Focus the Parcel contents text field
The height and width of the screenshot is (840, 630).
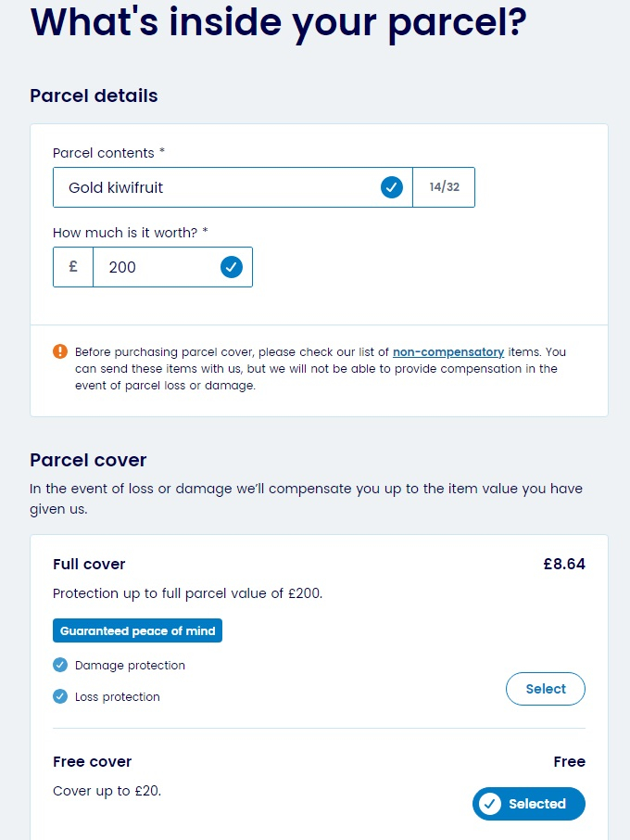(x=233, y=187)
